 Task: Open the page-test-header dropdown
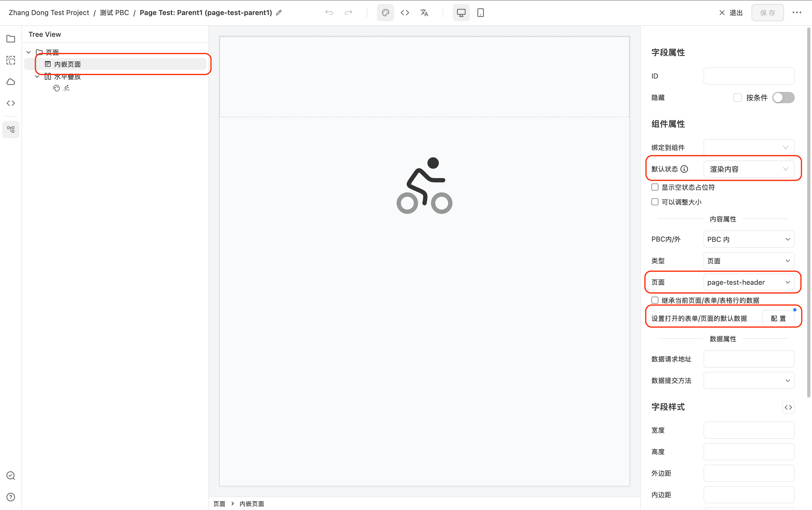point(749,282)
